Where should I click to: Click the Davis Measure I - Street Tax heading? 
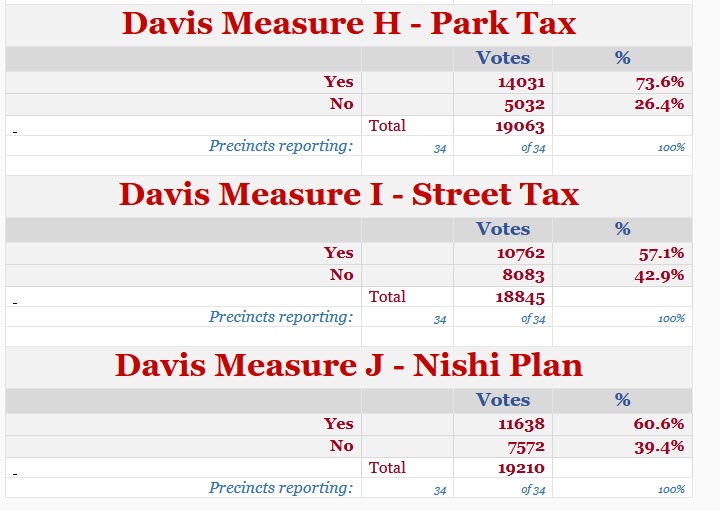pyautogui.click(x=348, y=194)
